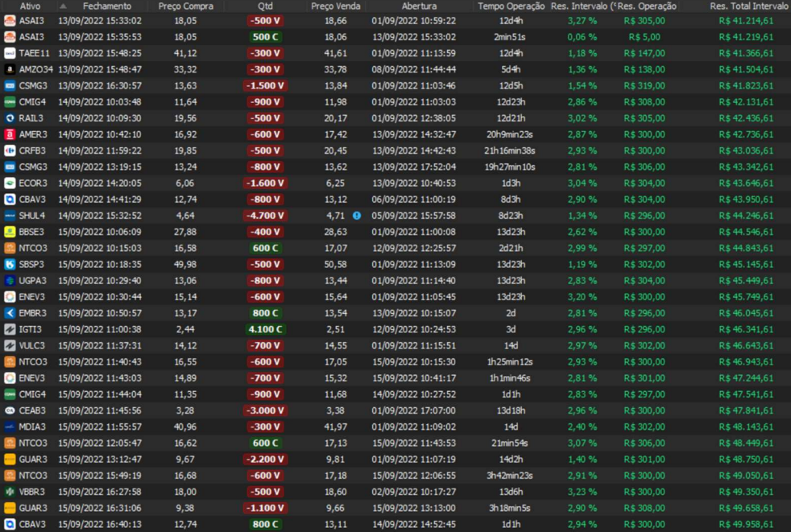Select the SBSP3 asset logo icon
This screenshot has width=791, height=532.
pyautogui.click(x=10, y=264)
